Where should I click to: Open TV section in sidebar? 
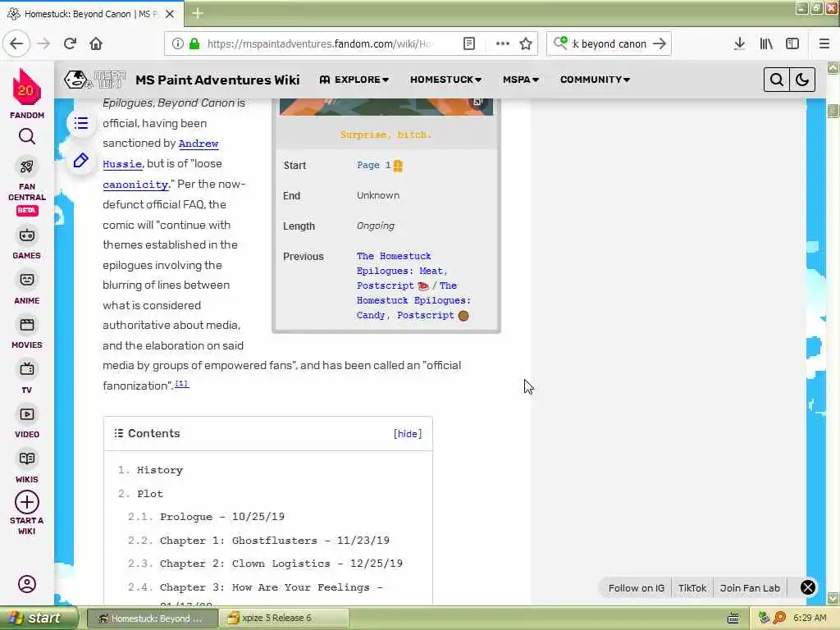pos(27,378)
